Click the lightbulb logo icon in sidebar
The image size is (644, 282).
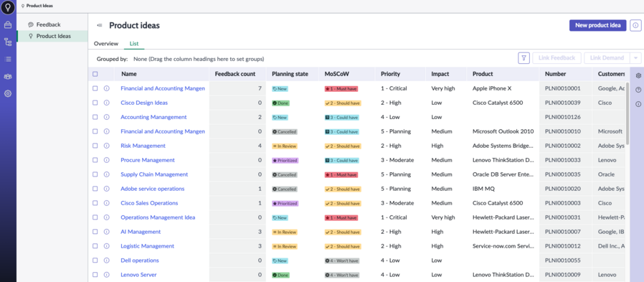tap(8, 7)
